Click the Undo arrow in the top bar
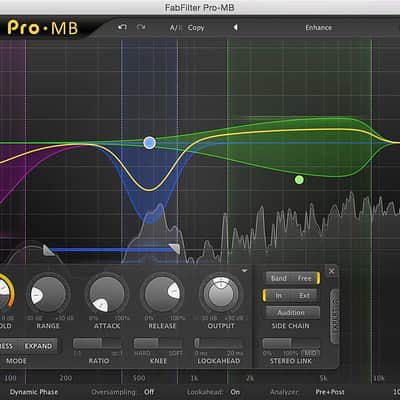 click(x=122, y=27)
